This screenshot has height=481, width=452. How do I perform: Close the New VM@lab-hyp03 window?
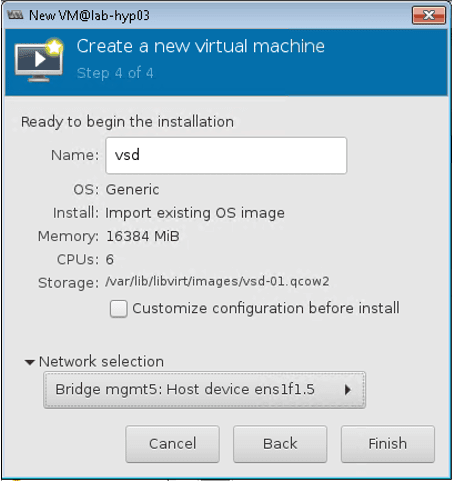point(429,15)
